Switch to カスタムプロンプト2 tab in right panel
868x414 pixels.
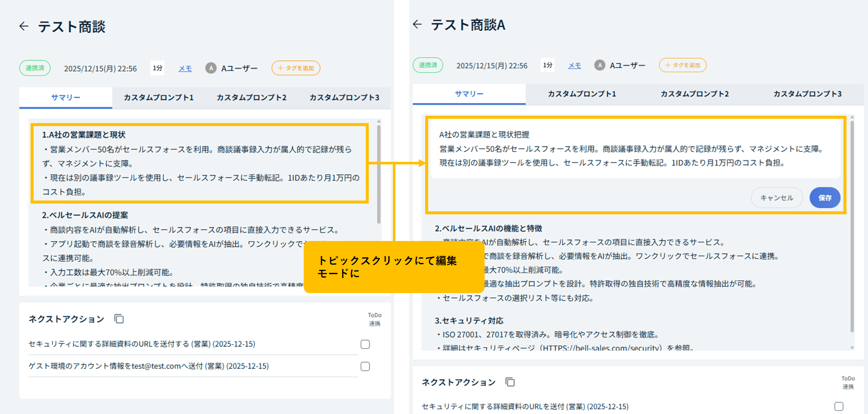[x=694, y=94]
